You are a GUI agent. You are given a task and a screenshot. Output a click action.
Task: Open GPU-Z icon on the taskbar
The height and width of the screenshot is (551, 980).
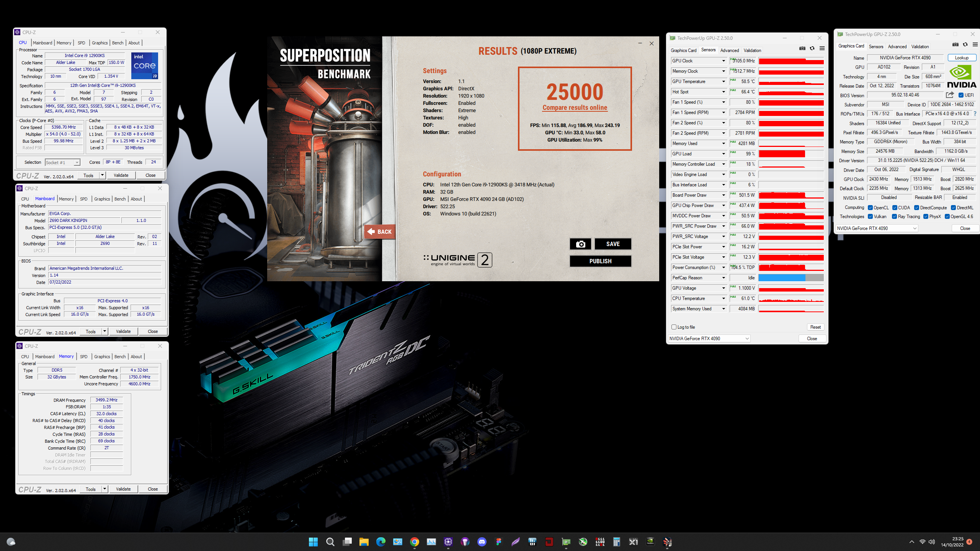coord(566,542)
